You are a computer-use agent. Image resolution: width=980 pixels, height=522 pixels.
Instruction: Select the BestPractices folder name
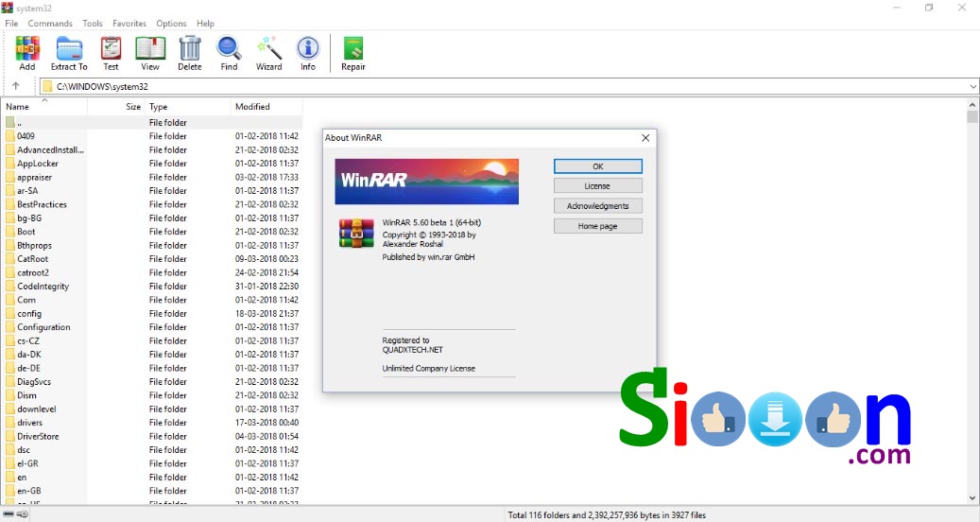click(x=42, y=204)
